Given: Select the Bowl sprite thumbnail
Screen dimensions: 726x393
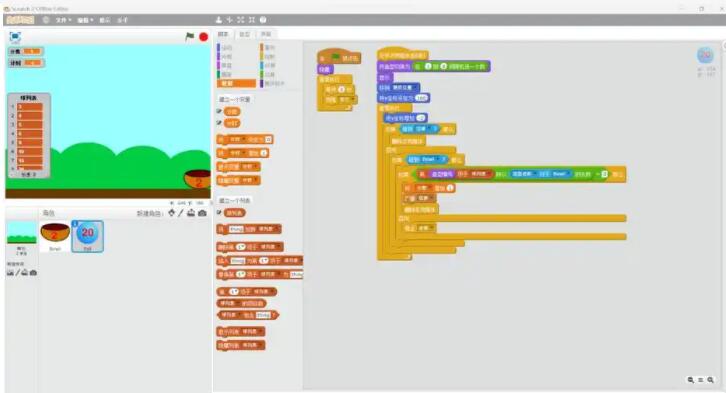Looking at the screenshot, I should tap(55, 236).
